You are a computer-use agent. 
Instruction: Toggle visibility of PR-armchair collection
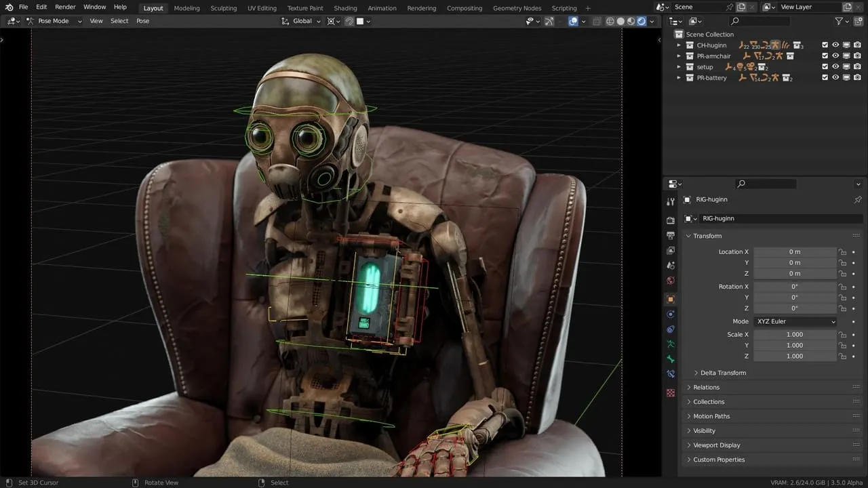click(x=836, y=56)
